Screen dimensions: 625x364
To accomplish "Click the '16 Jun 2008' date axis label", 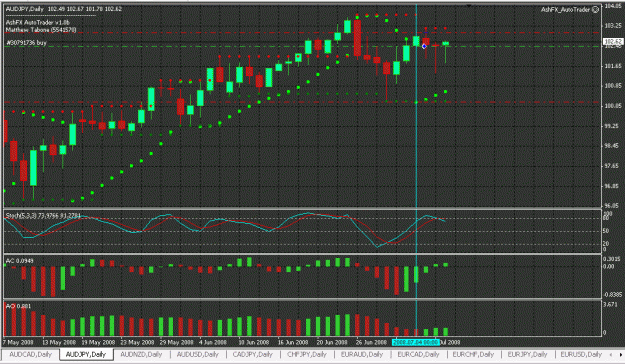I will click(x=293, y=342).
